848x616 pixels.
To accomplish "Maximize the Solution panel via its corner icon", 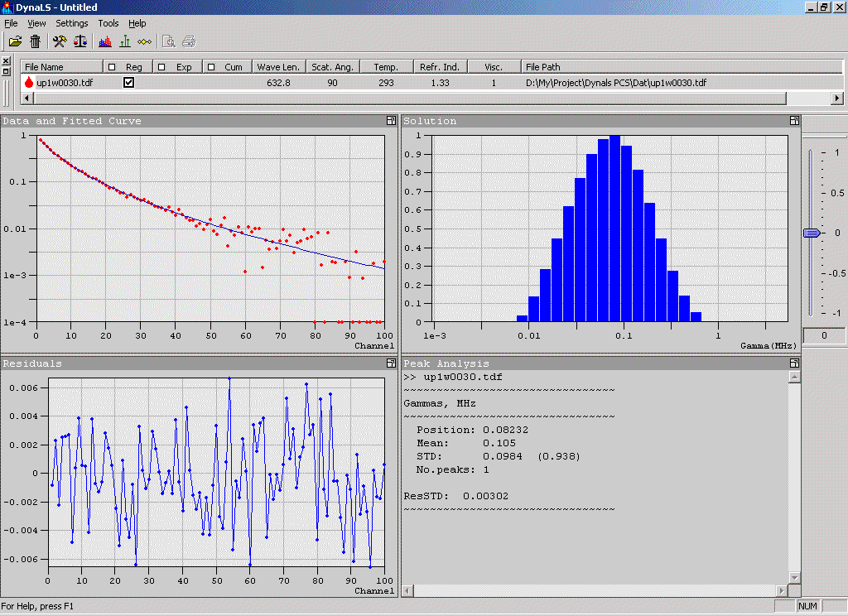I will pyautogui.click(x=794, y=121).
